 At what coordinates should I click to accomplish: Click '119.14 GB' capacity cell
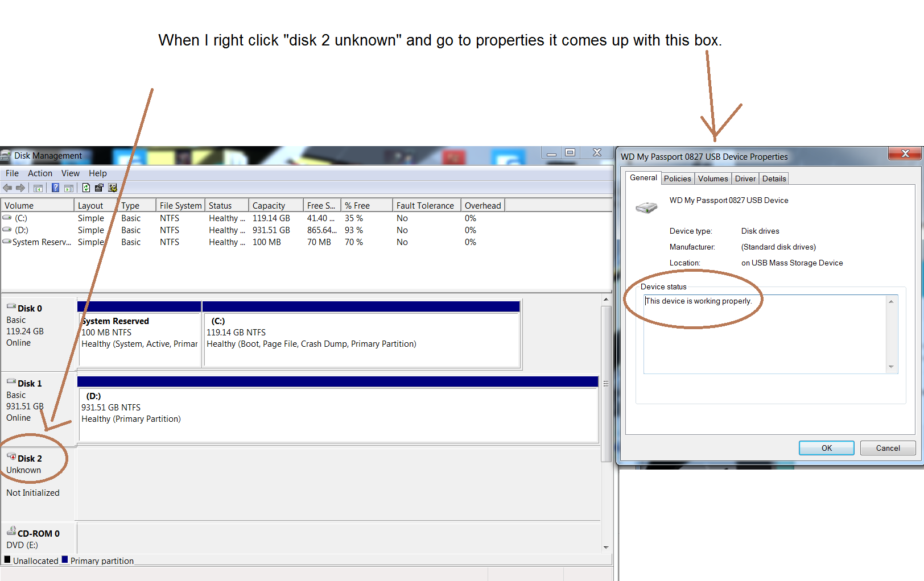pyautogui.click(x=271, y=218)
